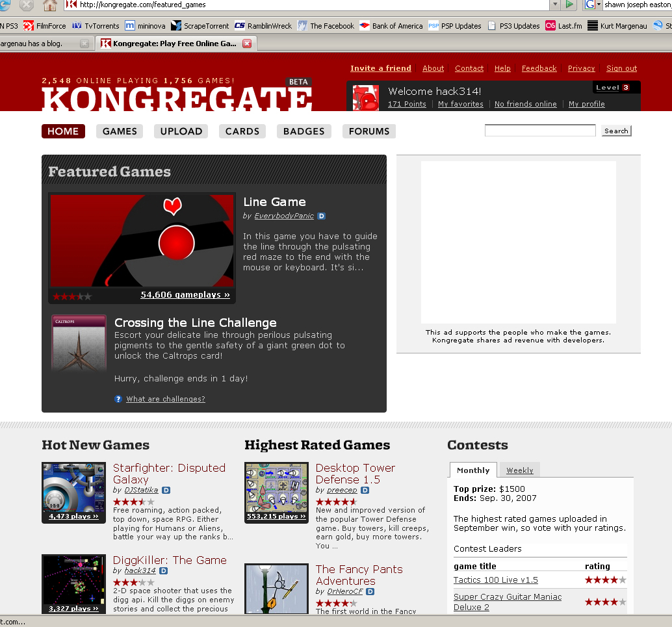The height and width of the screenshot is (627, 672).
Task: Open the Privacy link
Action: [x=581, y=68]
